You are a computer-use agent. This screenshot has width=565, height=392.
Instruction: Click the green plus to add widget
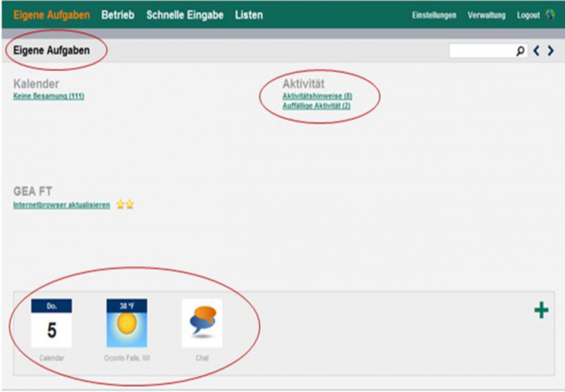(541, 311)
